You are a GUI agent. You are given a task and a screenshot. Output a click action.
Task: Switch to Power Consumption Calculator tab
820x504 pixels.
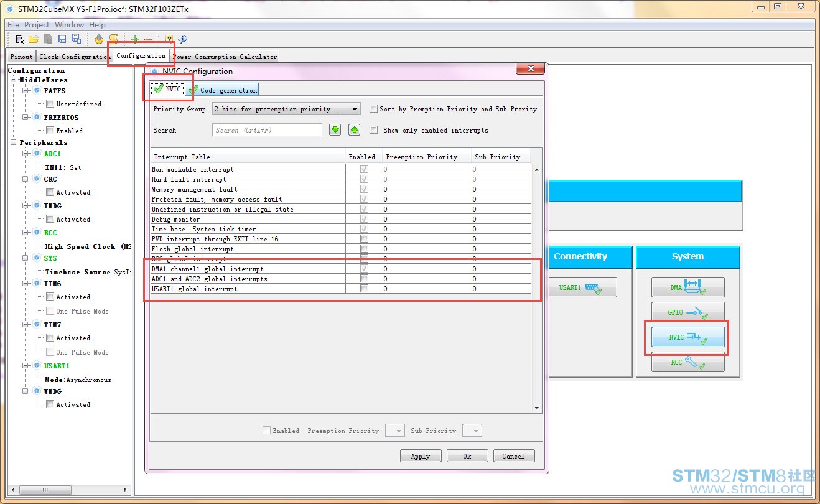(x=225, y=57)
